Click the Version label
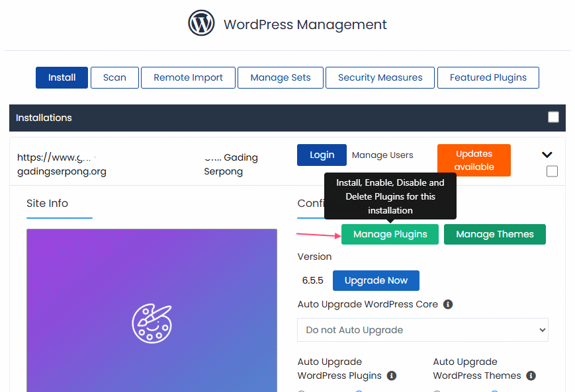The image size is (575, 392). click(314, 256)
